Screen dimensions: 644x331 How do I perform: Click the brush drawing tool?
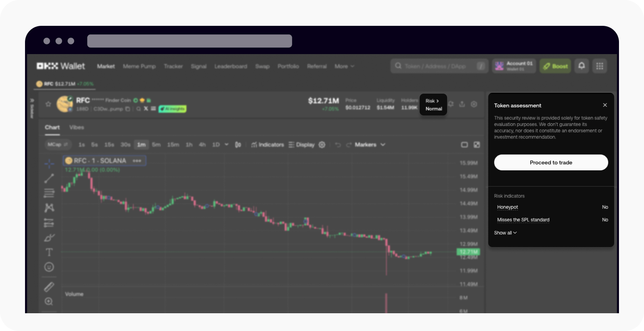coord(49,238)
